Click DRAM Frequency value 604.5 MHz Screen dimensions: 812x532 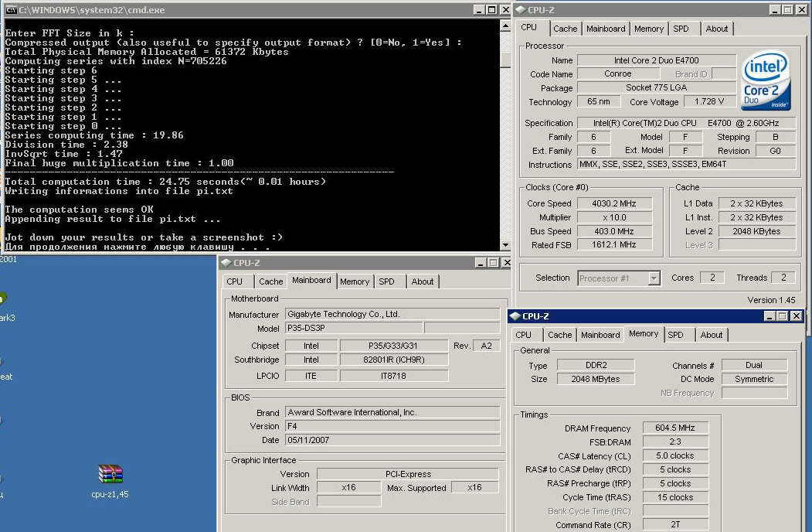[x=675, y=428]
